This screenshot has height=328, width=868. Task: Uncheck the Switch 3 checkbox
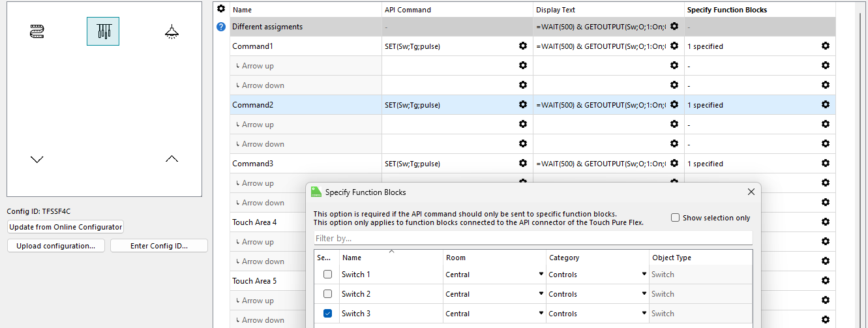point(327,314)
